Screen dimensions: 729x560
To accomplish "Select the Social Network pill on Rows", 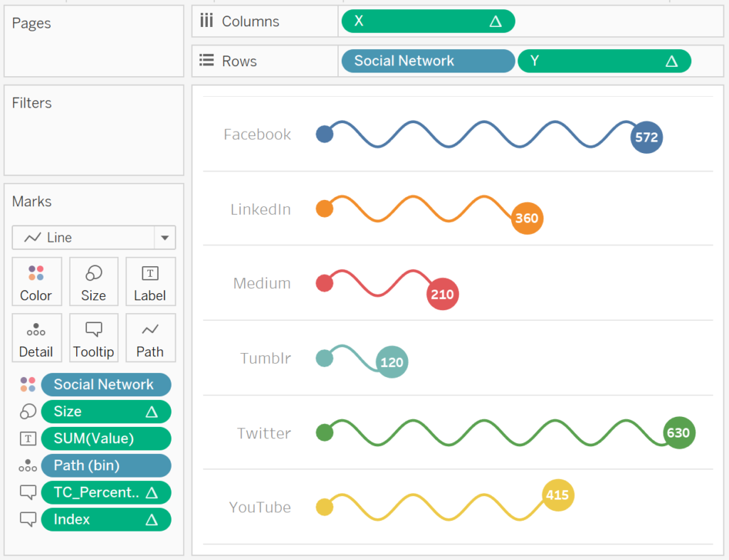I will click(x=428, y=61).
